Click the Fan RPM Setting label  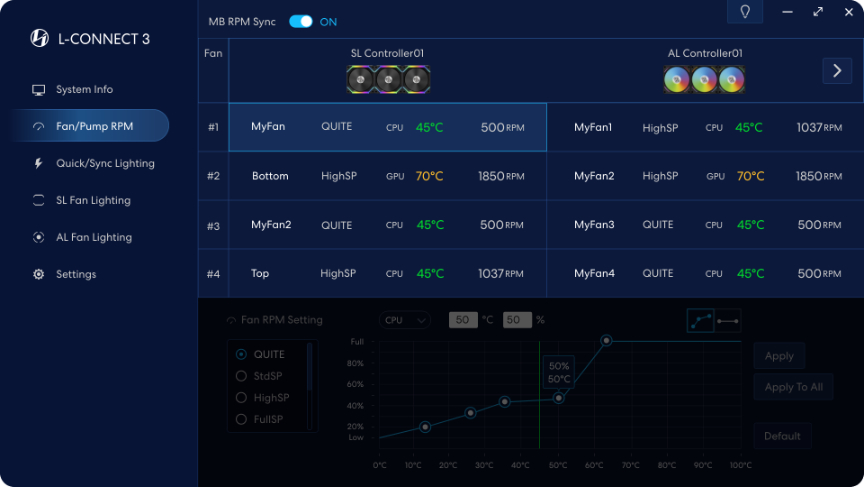[282, 320]
